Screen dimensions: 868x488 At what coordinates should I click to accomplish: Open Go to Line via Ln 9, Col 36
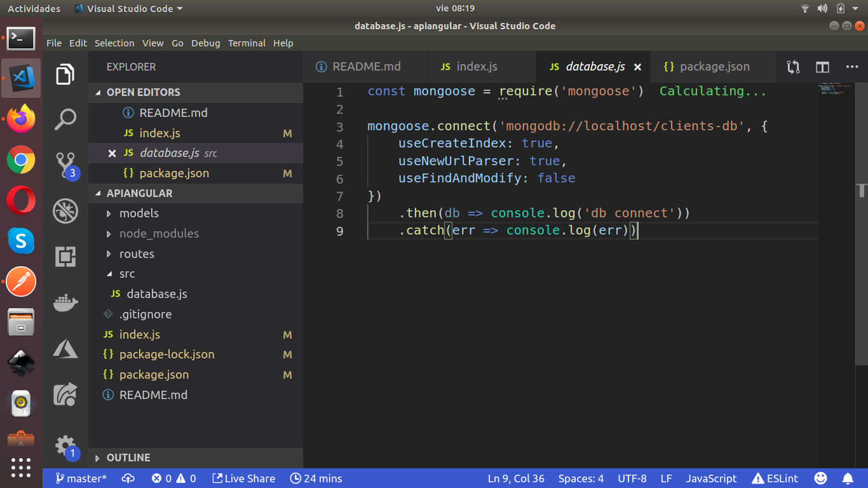pos(516,478)
